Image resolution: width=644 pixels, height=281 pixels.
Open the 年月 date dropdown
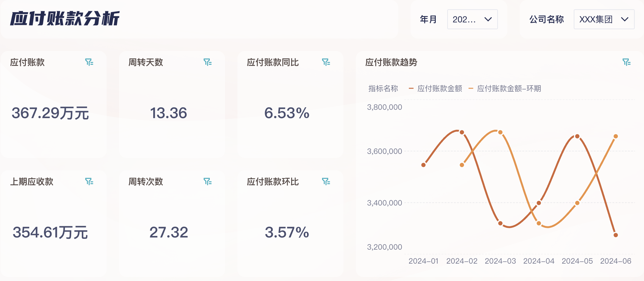pos(472,19)
